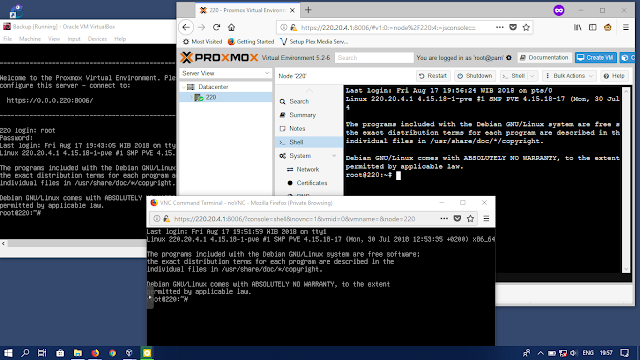
Task: Expand the Shell button dropdown arrow
Action: point(532,76)
